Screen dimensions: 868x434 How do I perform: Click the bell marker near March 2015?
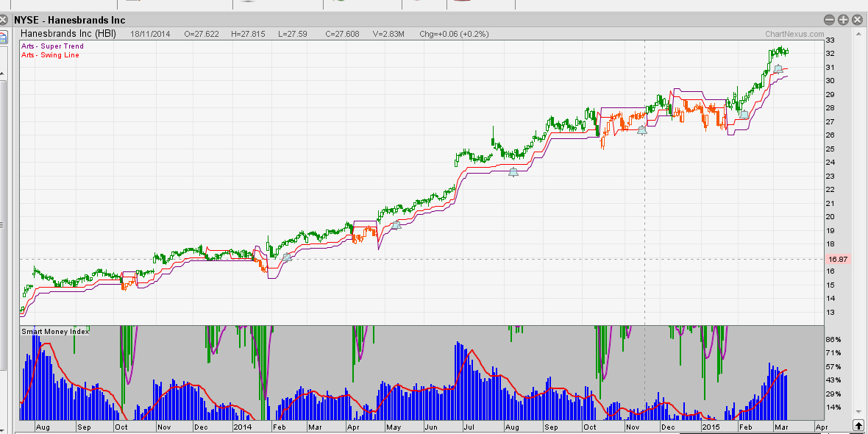778,69
